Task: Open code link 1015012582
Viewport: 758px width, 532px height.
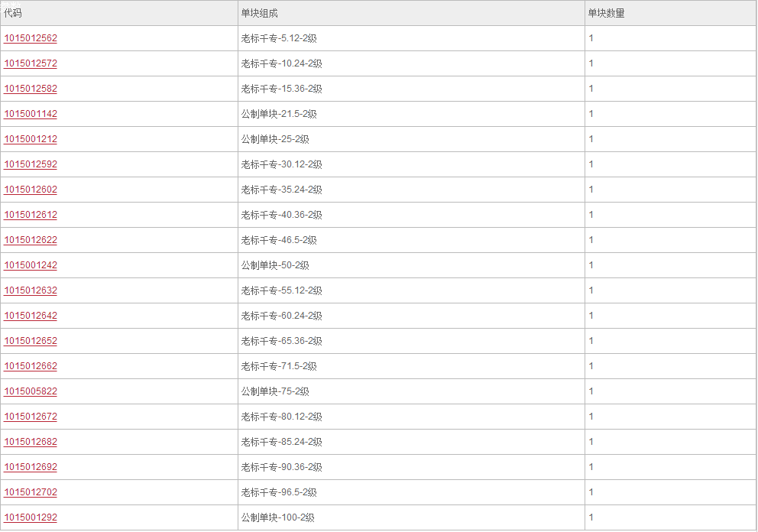Action: [x=31, y=89]
